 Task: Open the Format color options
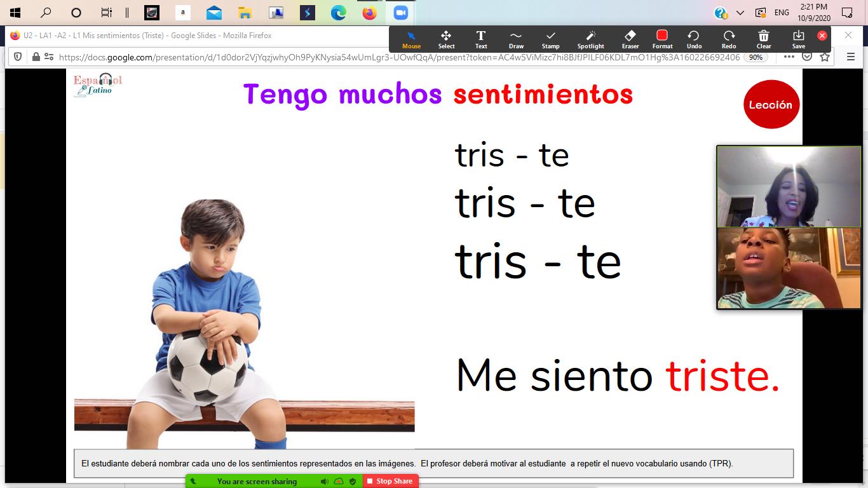[662, 39]
